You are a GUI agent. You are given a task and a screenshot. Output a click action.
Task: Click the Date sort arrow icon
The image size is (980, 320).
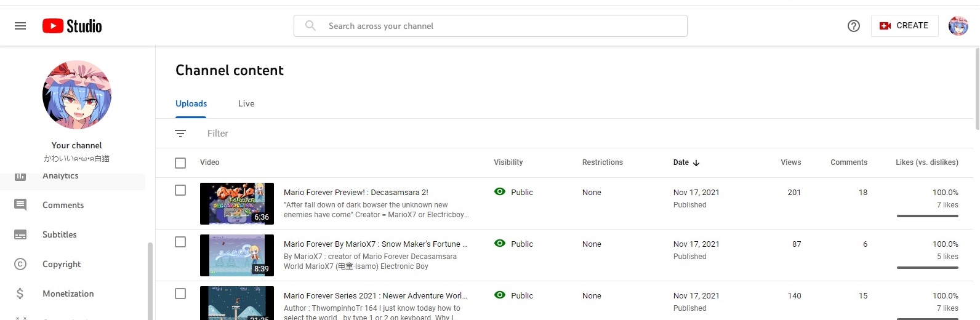tap(696, 163)
